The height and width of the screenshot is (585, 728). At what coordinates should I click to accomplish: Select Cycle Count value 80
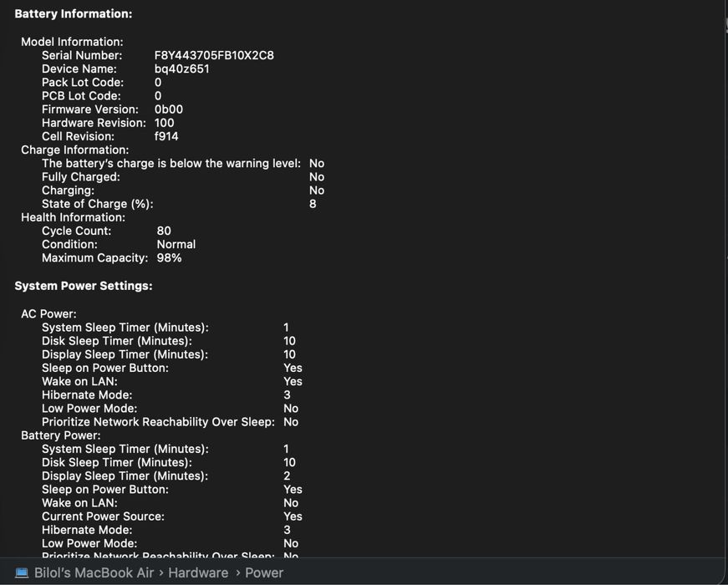point(164,231)
